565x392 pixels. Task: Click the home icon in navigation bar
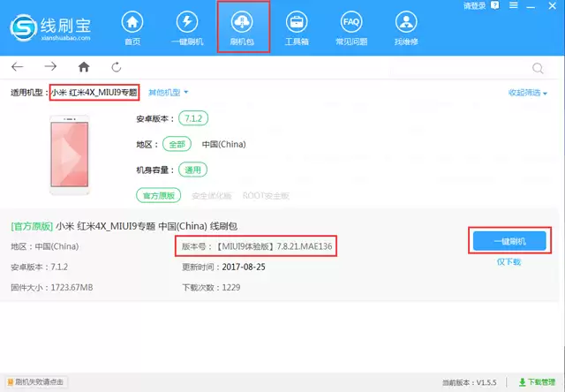tap(84, 66)
